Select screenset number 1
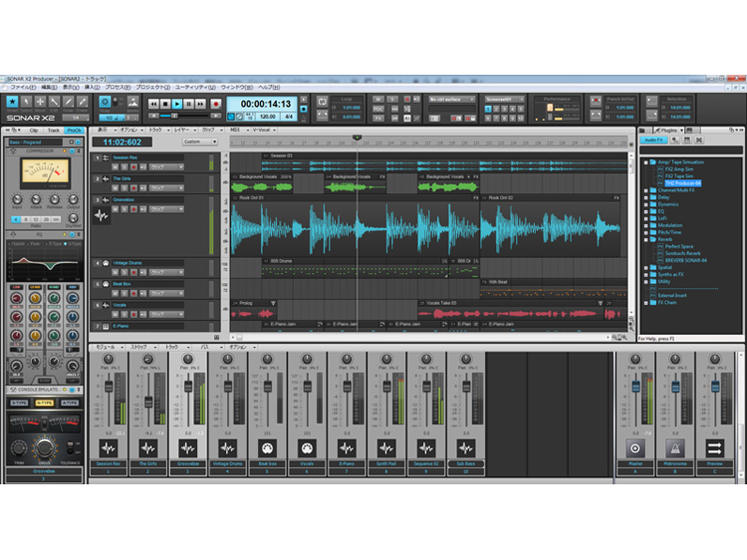Viewport: 747px width, 560px height. click(488, 109)
